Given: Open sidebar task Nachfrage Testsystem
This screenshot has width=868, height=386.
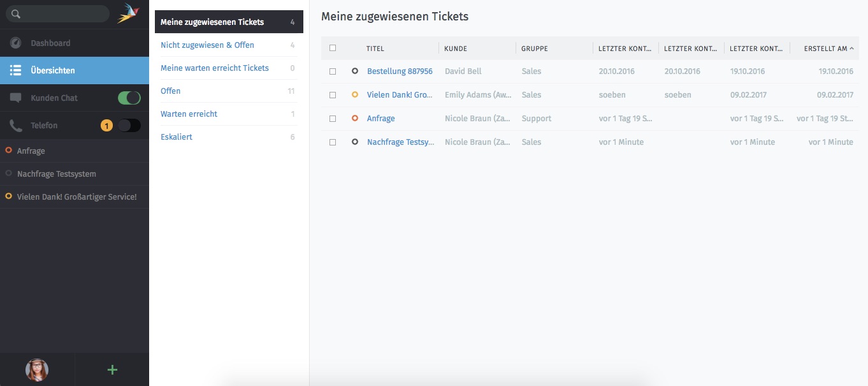Looking at the screenshot, I should [75, 174].
